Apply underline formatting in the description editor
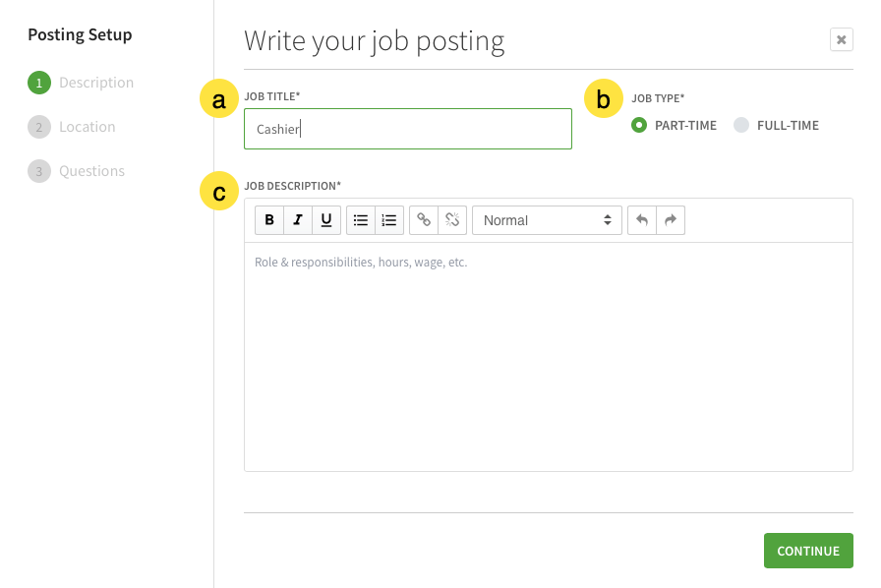 pos(325,219)
